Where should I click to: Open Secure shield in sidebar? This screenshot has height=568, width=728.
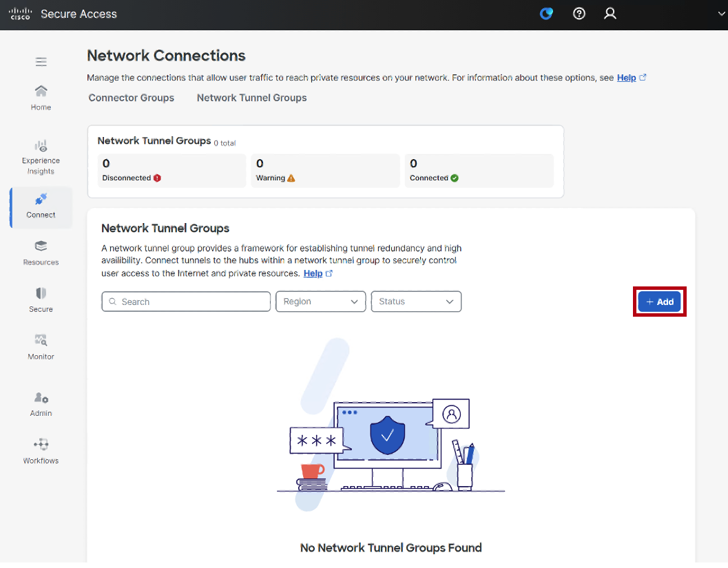click(x=41, y=299)
